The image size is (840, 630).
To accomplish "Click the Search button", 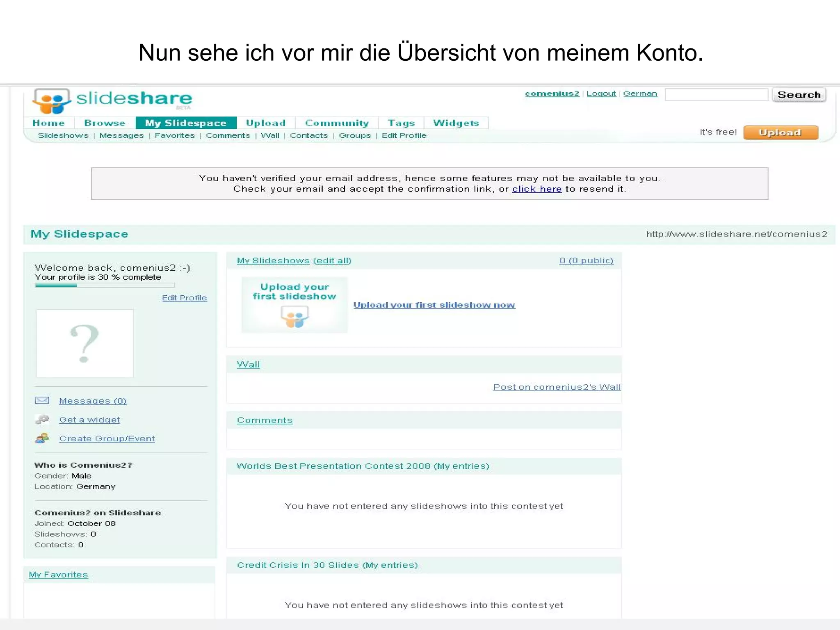I will 799,95.
